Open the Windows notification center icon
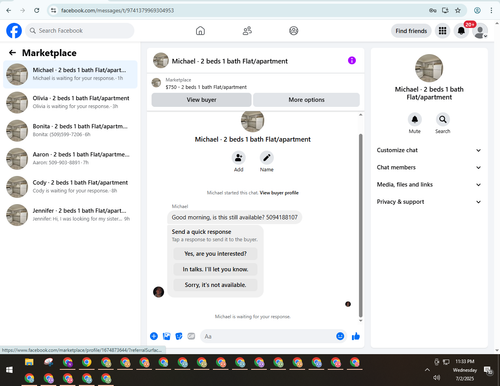The width and height of the screenshot is (500, 386). 489,370
